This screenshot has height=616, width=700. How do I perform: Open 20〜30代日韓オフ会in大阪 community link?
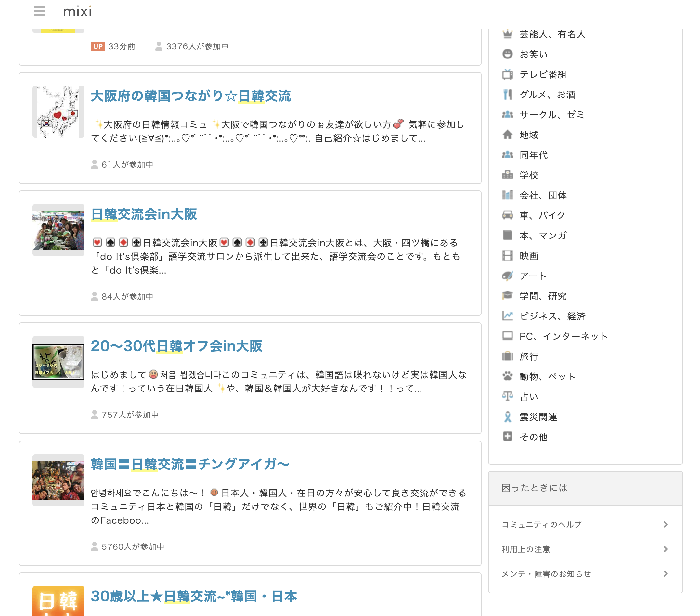pyautogui.click(x=176, y=346)
